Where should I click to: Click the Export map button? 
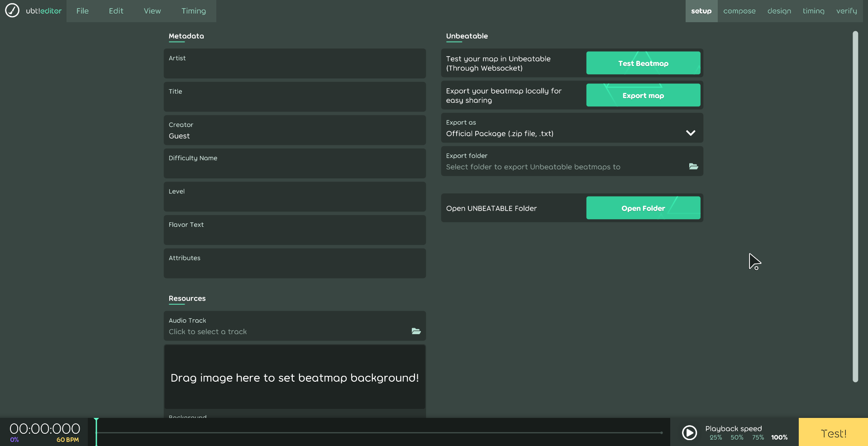click(x=643, y=95)
